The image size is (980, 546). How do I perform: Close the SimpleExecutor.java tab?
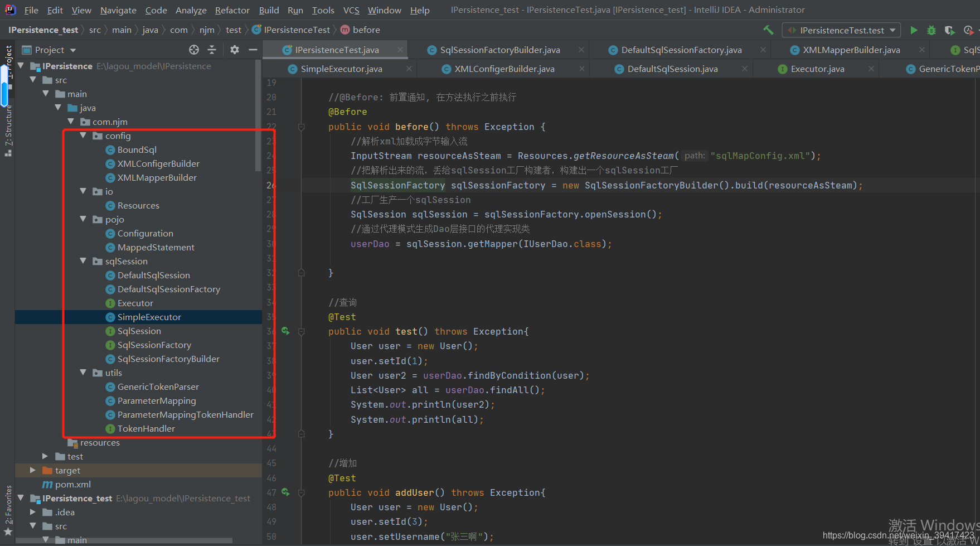[409, 69]
